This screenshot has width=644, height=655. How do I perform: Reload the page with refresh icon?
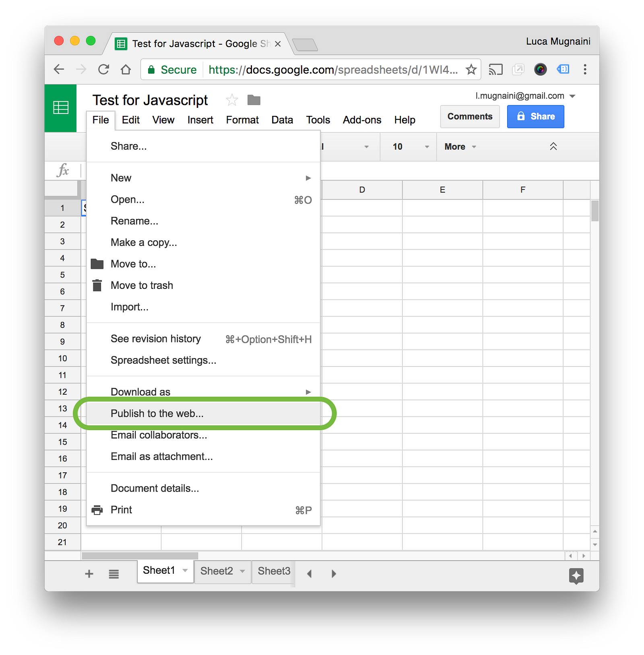pyautogui.click(x=104, y=70)
